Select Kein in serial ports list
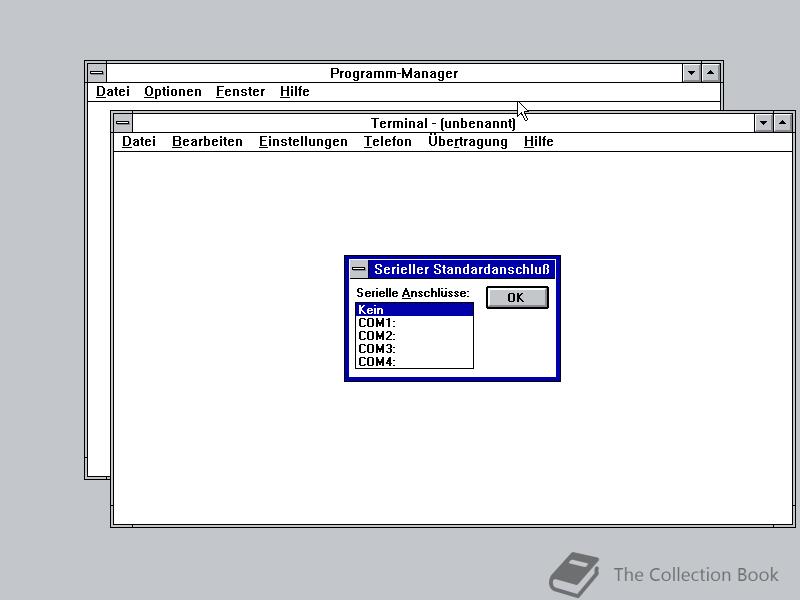 414,310
